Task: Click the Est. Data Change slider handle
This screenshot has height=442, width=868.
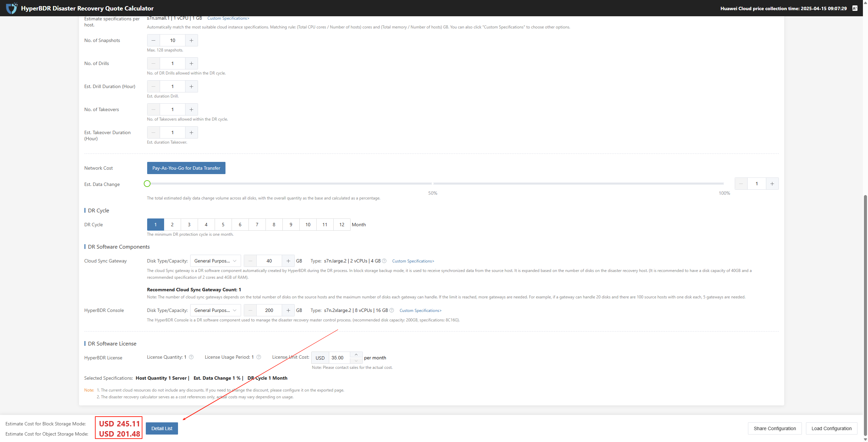Action: 147,184
